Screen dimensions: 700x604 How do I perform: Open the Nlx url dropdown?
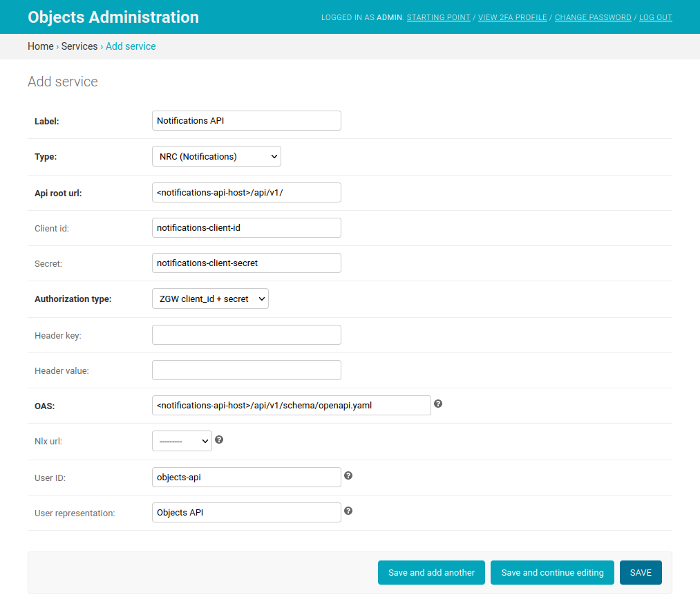point(182,441)
